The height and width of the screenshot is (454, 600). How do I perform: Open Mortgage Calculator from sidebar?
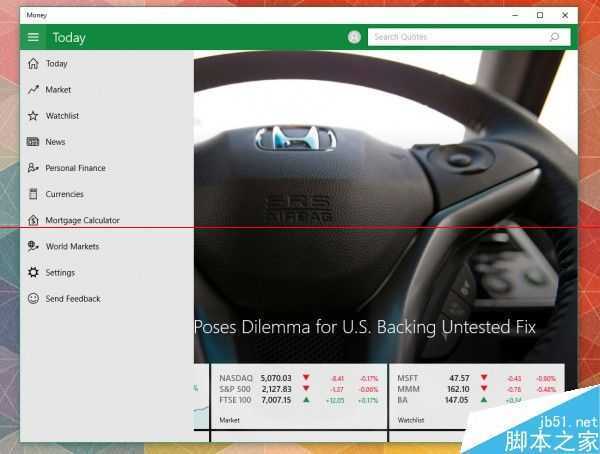(107, 220)
